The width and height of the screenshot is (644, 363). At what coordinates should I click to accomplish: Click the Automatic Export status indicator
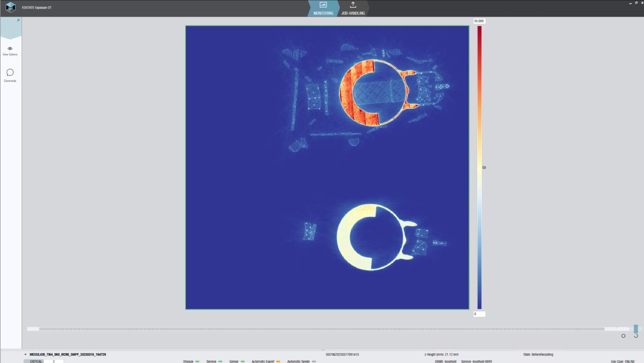click(278, 361)
